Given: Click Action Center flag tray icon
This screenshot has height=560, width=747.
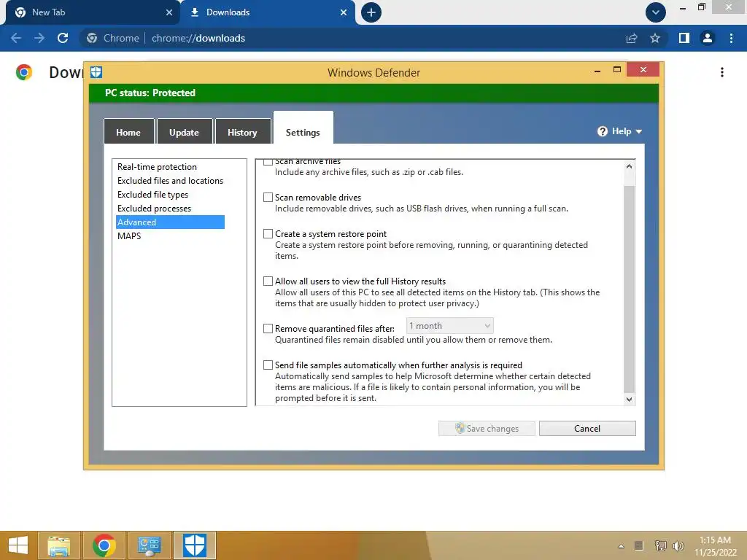Looking at the screenshot, I should click(639, 545).
